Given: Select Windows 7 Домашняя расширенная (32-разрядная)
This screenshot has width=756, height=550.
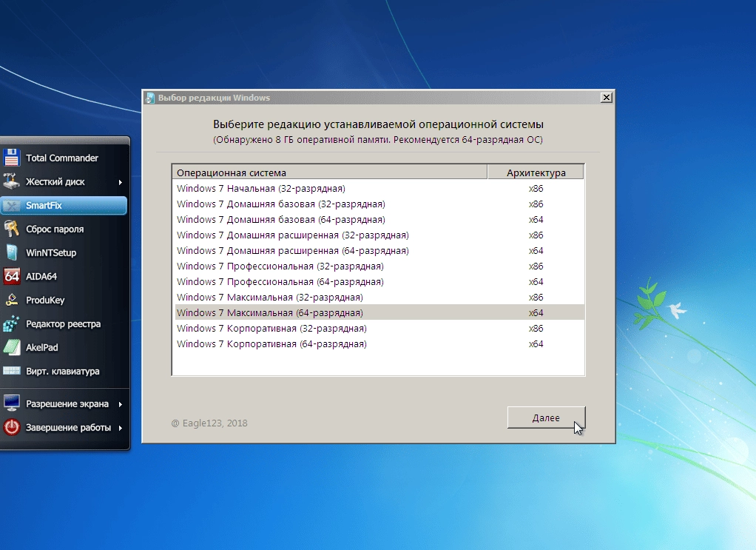Looking at the screenshot, I should pyautogui.click(x=379, y=235).
